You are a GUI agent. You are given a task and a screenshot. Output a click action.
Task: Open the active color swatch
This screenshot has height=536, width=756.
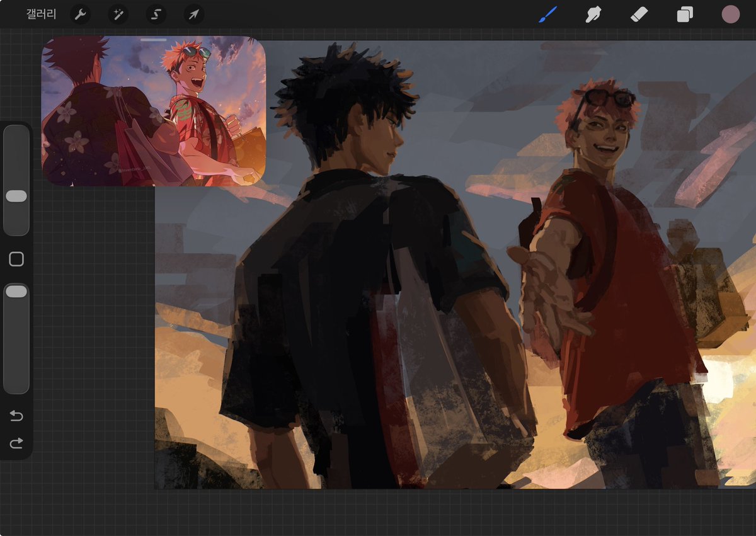tap(730, 14)
